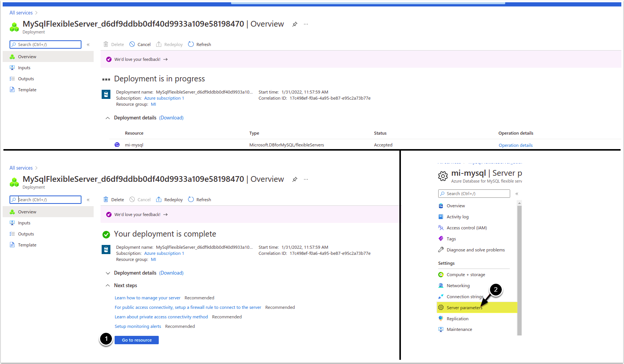Expand Deployment details under the completed deployment
624x364 pixels.
pos(108,273)
